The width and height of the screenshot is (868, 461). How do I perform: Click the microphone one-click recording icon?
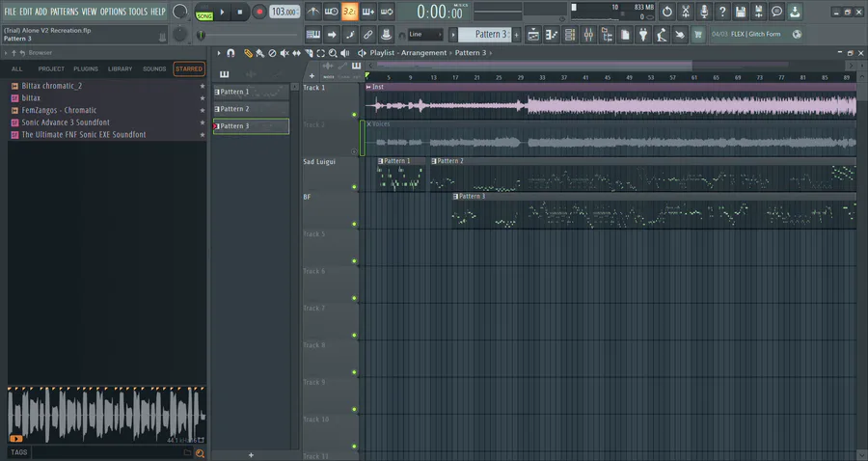[x=704, y=12]
